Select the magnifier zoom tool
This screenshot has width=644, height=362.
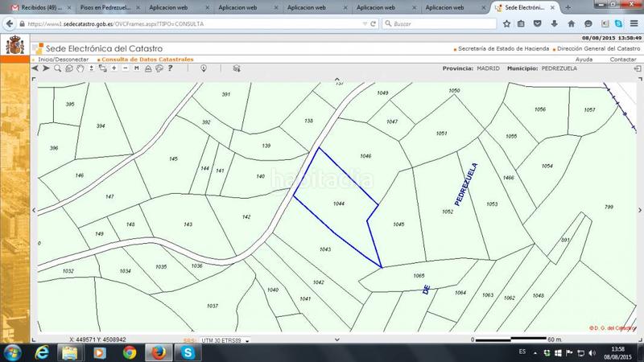pos(57,68)
